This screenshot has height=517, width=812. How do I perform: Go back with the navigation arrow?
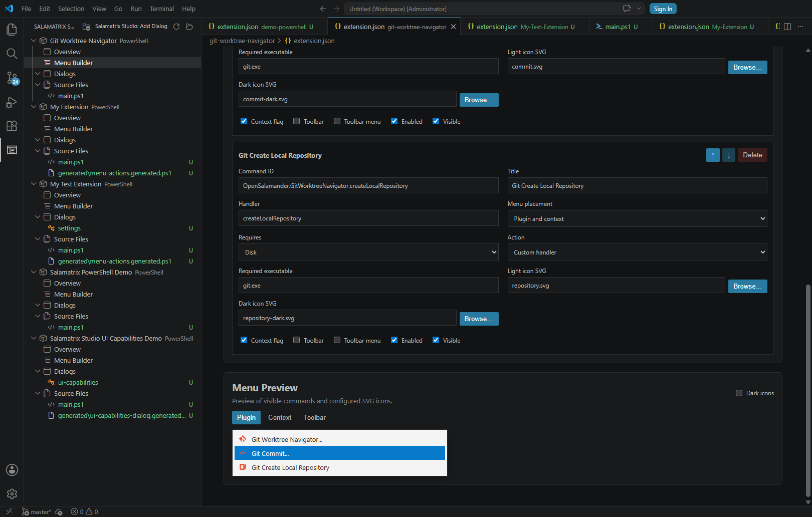[323, 9]
